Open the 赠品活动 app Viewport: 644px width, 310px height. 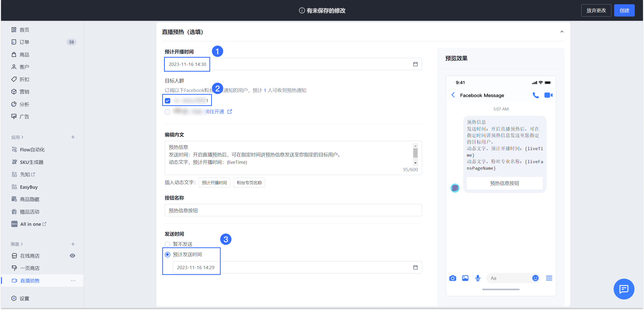30,212
